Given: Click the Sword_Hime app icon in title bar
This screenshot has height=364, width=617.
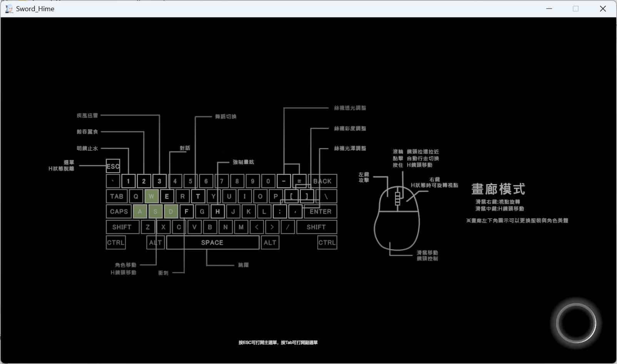Looking at the screenshot, I should 9,8.
